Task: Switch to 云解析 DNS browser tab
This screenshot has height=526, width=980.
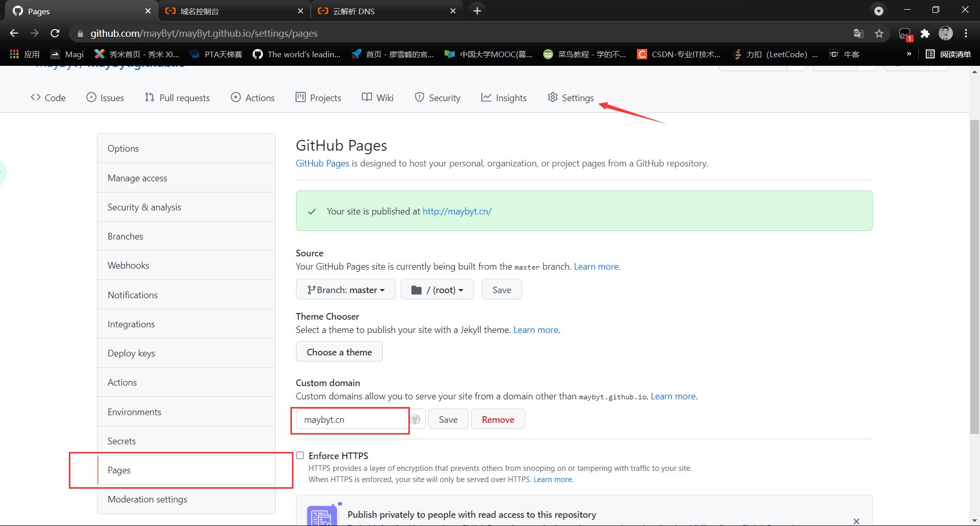Action: click(387, 11)
